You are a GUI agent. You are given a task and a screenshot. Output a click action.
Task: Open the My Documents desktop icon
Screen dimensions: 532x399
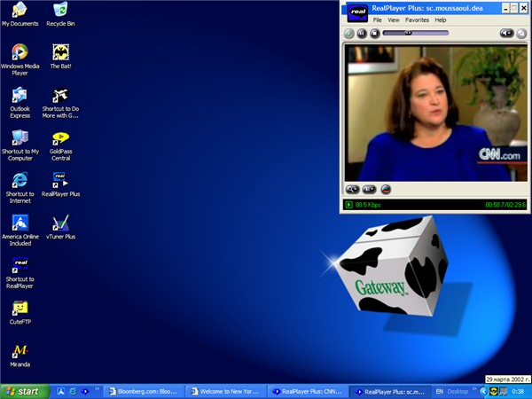pyautogui.click(x=20, y=14)
